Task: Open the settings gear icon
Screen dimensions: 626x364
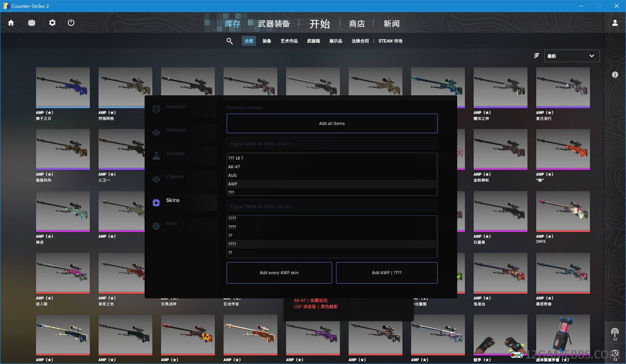Action: 52,23
